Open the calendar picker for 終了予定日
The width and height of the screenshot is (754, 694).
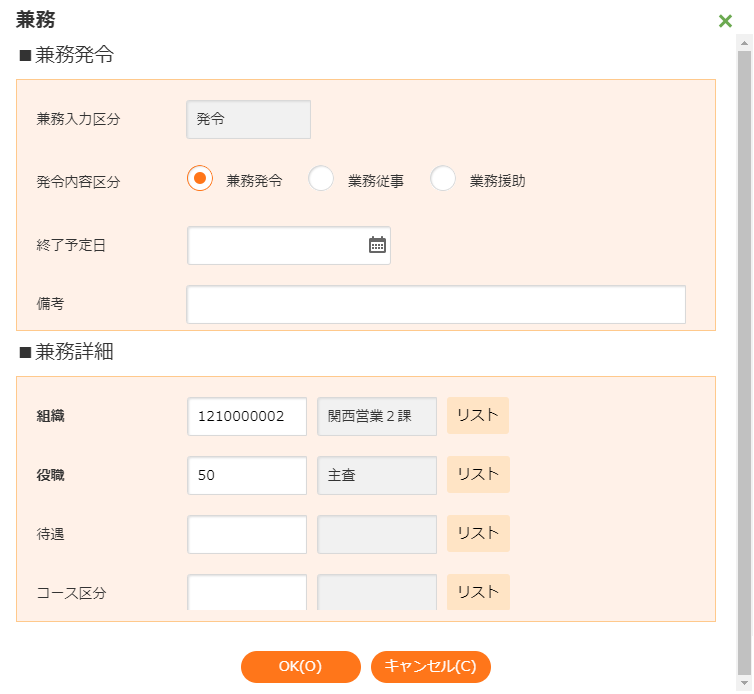[x=377, y=245]
